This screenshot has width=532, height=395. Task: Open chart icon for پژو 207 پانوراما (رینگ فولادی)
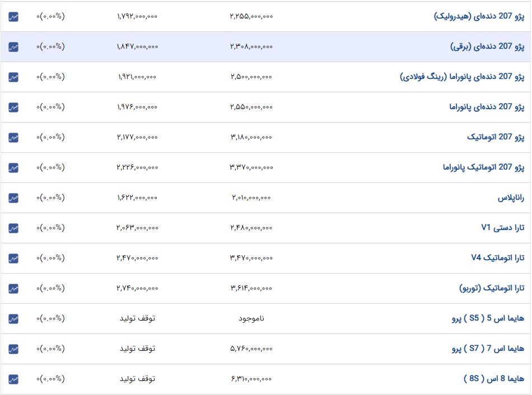(13, 77)
